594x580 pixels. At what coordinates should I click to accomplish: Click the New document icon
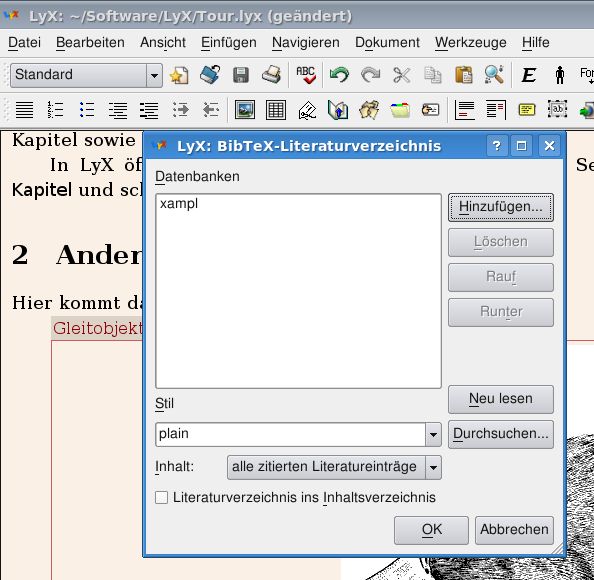[179, 75]
